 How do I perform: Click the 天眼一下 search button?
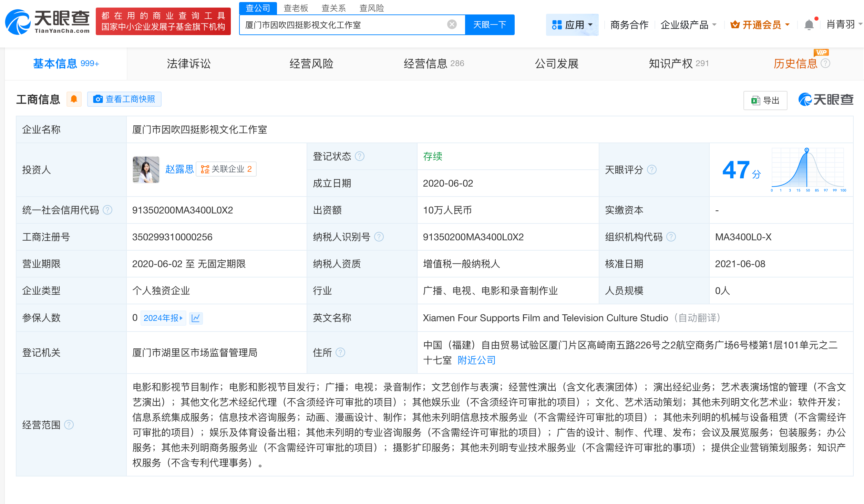coord(490,24)
